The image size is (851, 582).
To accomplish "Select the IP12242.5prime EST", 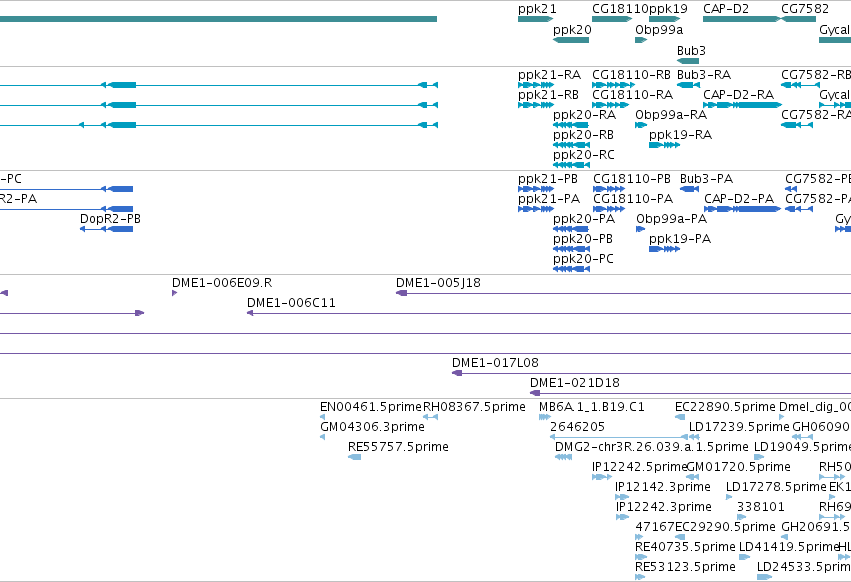I will pos(602,477).
